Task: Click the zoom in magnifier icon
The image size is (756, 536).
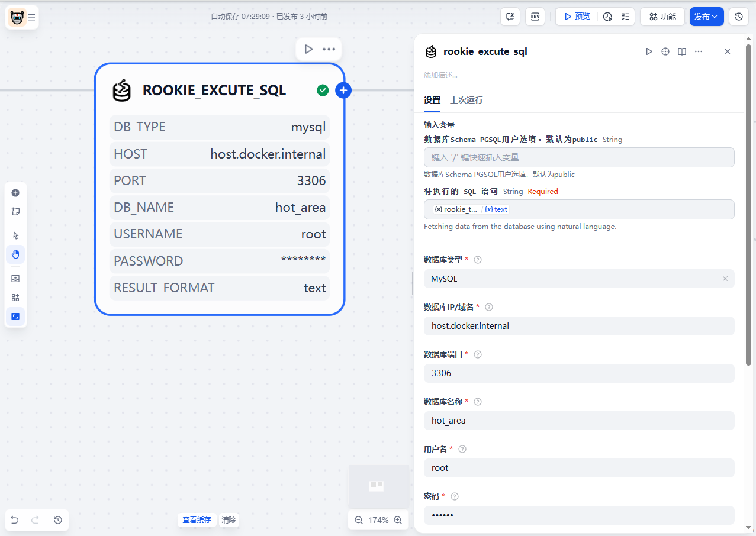Action: point(398,520)
